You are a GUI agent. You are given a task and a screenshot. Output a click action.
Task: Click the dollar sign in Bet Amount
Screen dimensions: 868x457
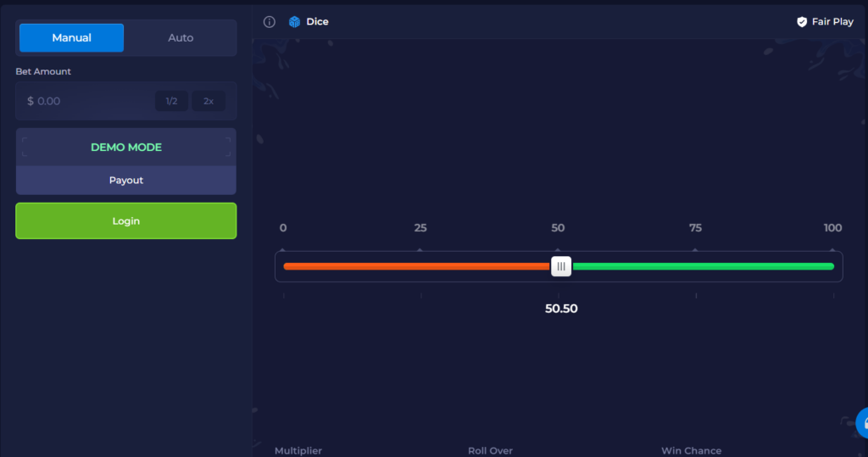coord(31,101)
